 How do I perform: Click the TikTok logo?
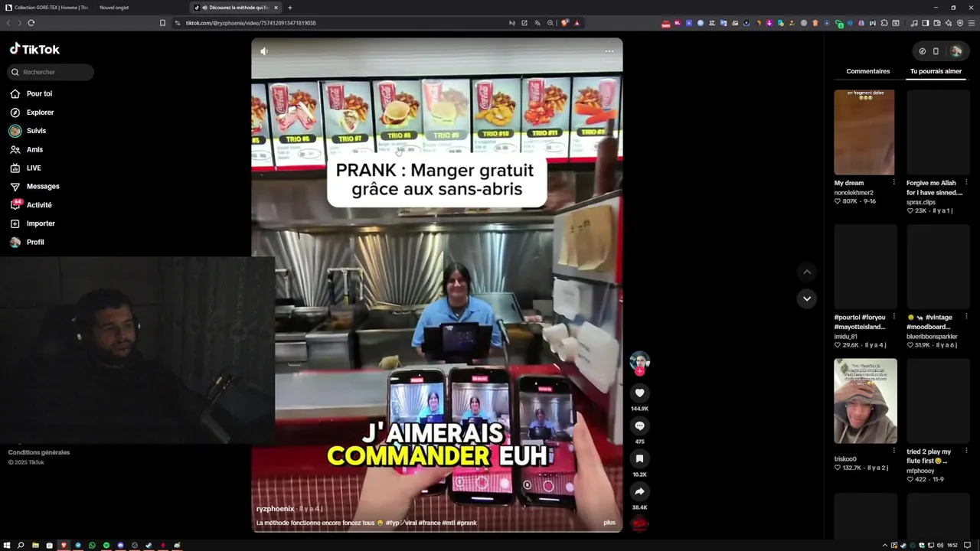[34, 49]
